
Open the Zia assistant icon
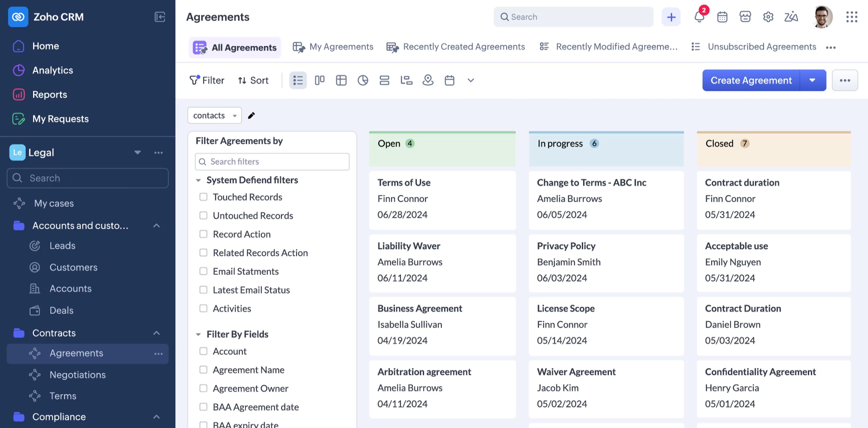[791, 17]
